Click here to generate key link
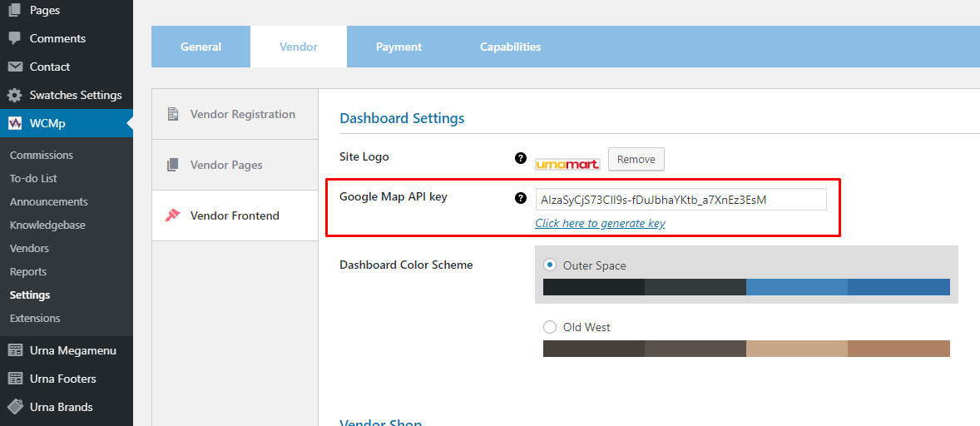Image resolution: width=980 pixels, height=426 pixels. 600,223
